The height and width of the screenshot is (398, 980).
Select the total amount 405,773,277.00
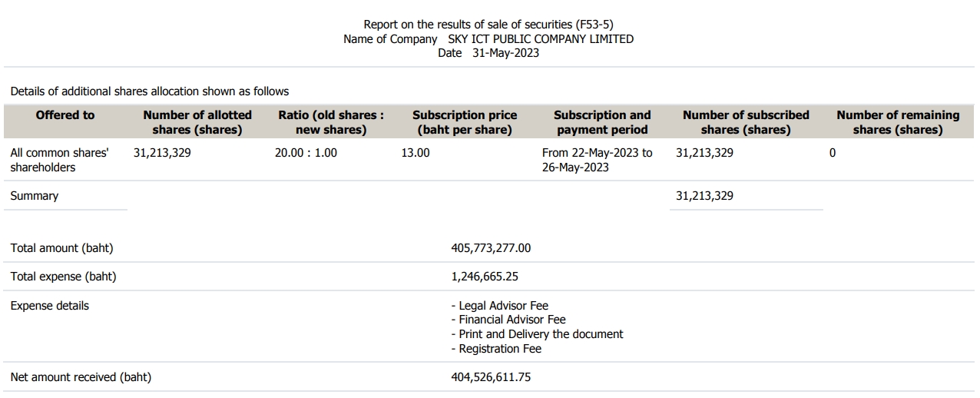point(491,248)
